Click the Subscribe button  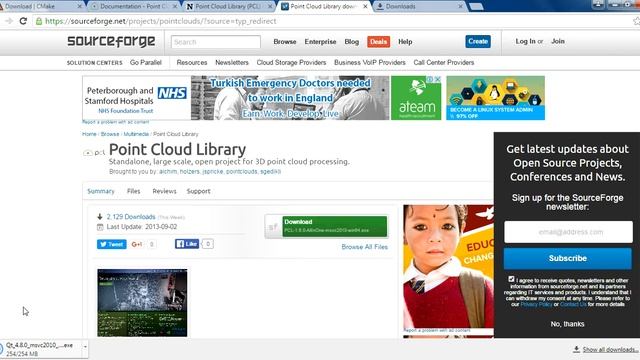(x=568, y=258)
